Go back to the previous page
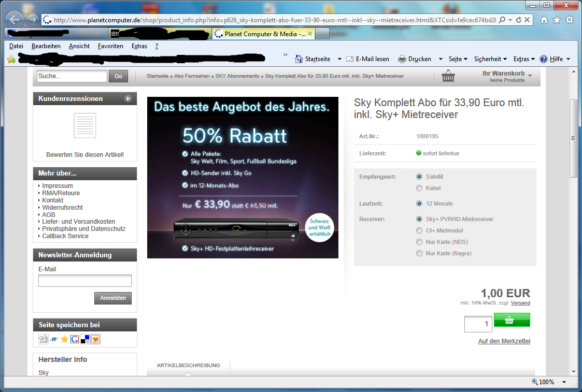This screenshot has height=392, width=582. point(14,19)
